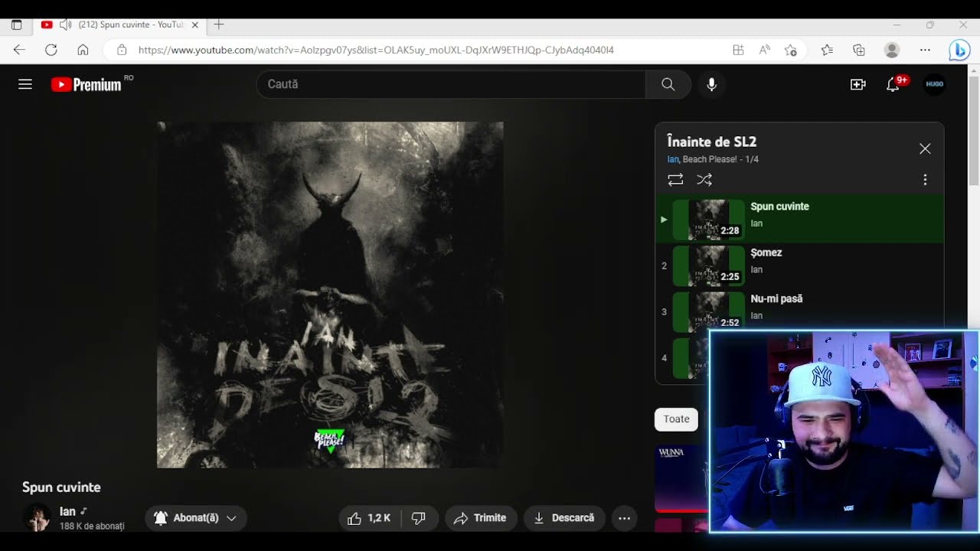Play Nu-mi pasă thumbnail in the playlist
The width and height of the screenshot is (980, 551).
click(x=708, y=311)
